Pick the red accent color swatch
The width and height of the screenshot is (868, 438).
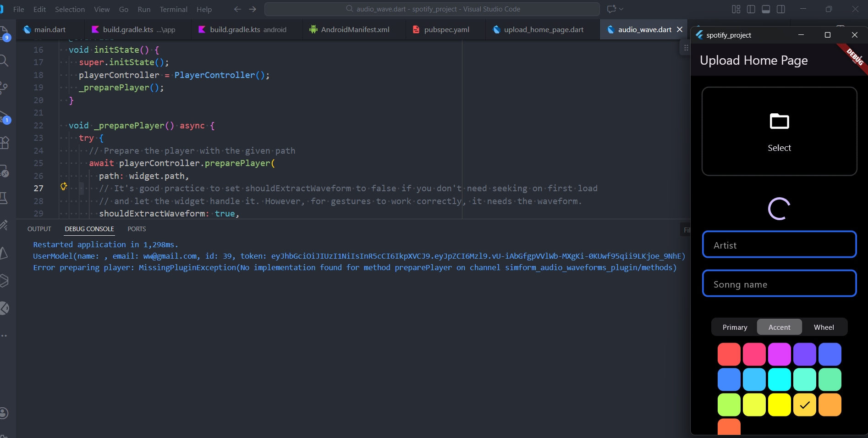(x=729, y=354)
